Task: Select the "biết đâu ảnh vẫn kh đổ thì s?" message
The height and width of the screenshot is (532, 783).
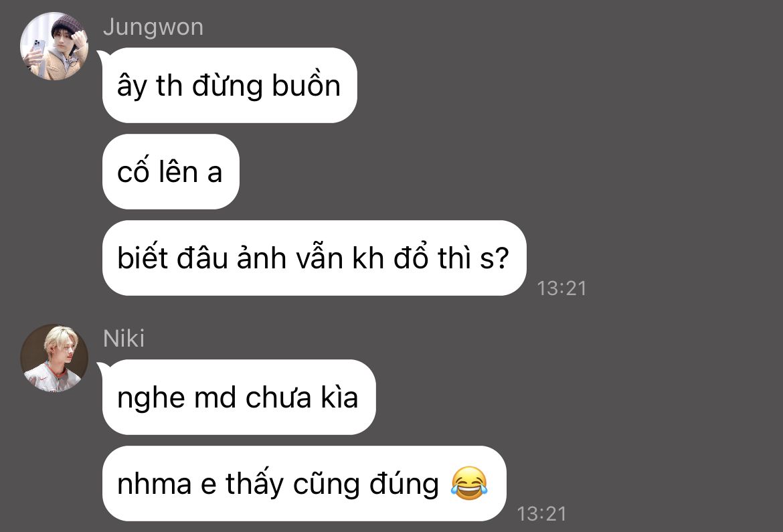Action: (x=314, y=258)
